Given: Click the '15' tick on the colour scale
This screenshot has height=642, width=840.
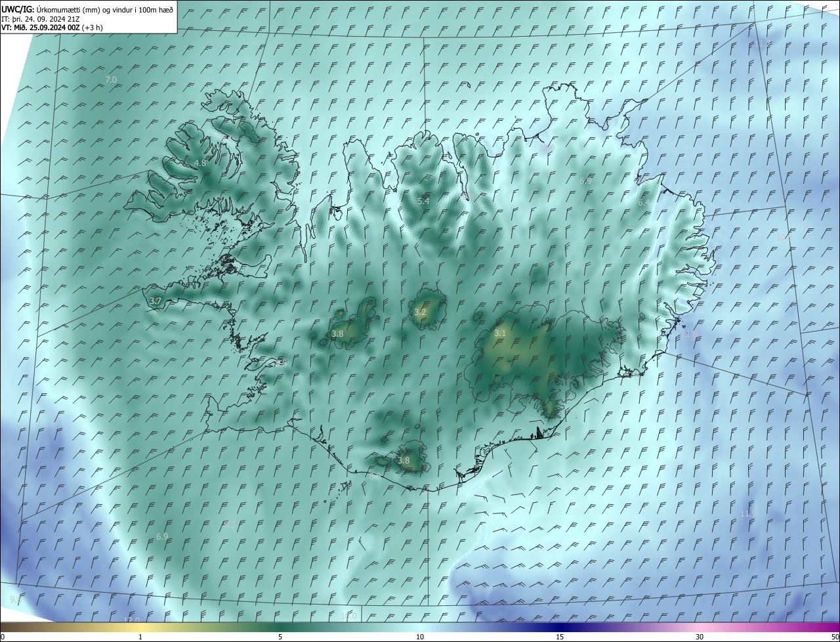Looking at the screenshot, I should click(560, 637).
